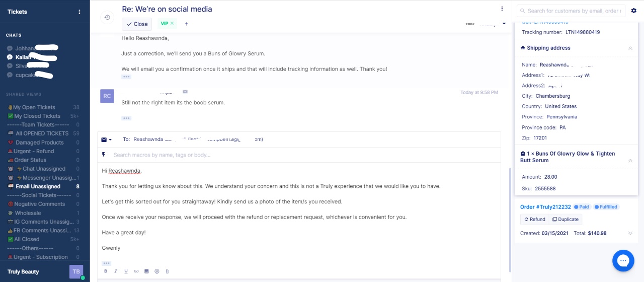This screenshot has width=644, height=282.
Task: Click the insert image icon
Action: tap(146, 271)
